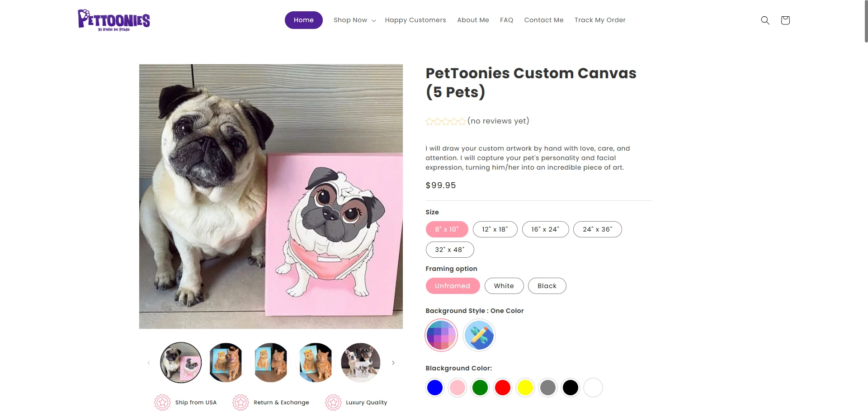Screen dimensions: 868x412
Task: Choose the multicolor splash background style icon
Action: (x=479, y=335)
